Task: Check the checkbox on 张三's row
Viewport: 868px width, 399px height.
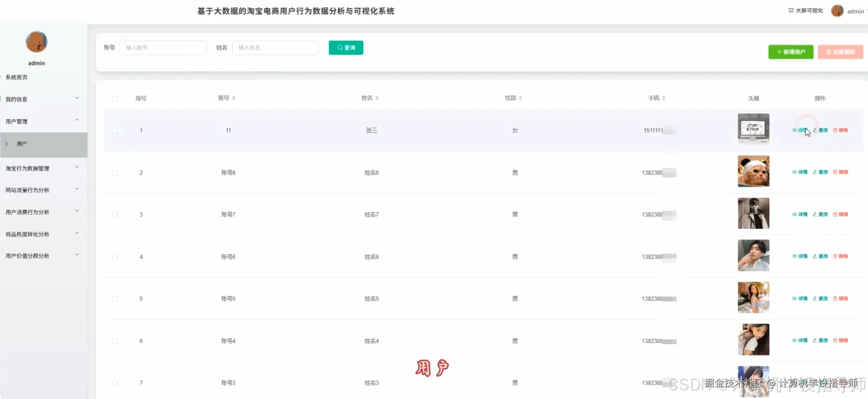Action: pos(115,130)
